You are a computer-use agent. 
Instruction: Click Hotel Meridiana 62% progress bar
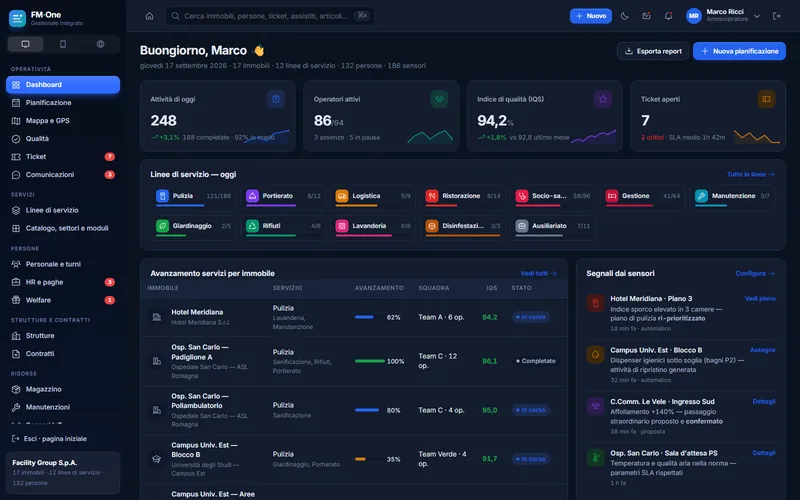coord(369,317)
